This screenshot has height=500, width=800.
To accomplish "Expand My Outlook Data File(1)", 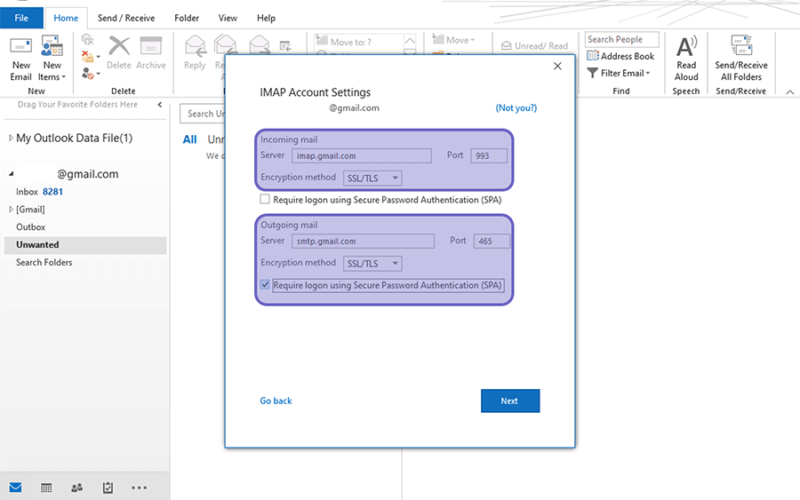I will pos(11,138).
